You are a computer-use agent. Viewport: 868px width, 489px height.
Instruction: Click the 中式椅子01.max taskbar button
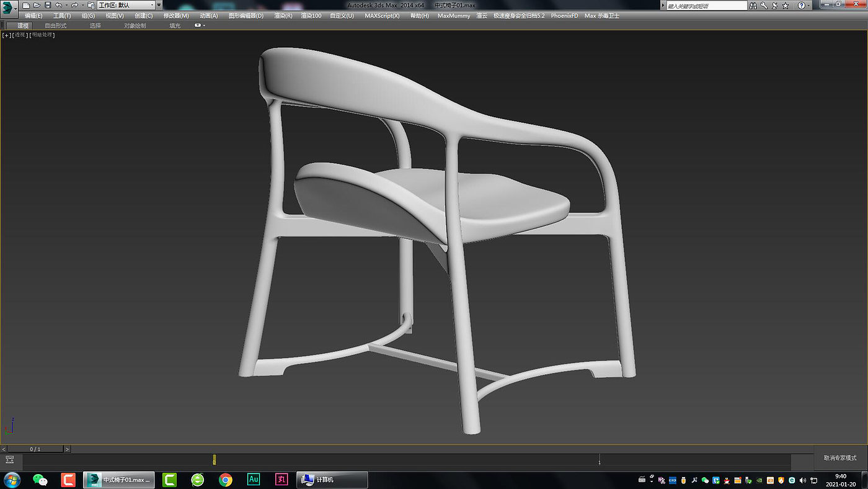118,480
